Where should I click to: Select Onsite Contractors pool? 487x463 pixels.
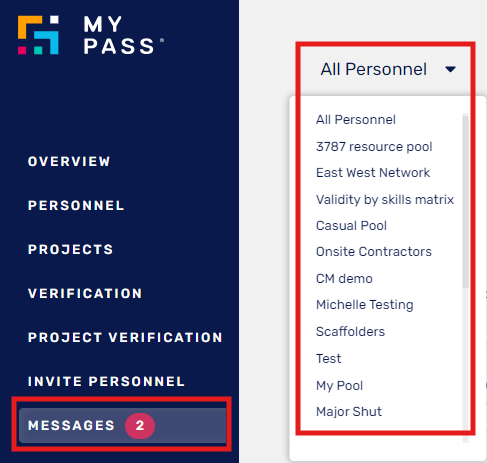click(x=374, y=252)
